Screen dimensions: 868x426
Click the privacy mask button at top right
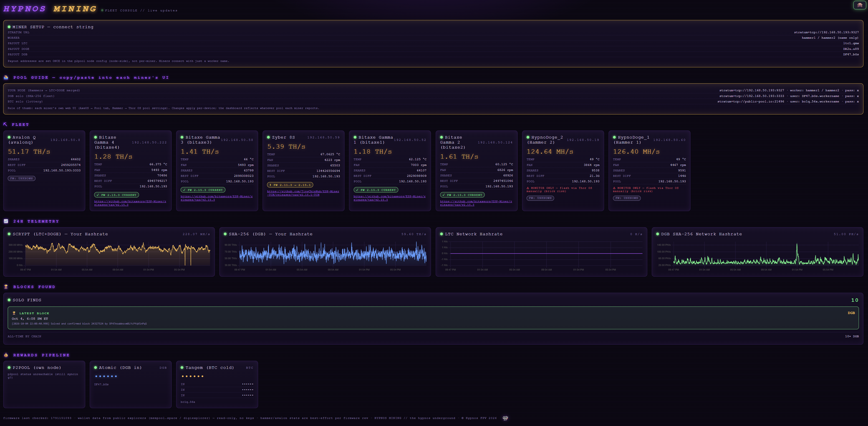pyautogui.click(x=860, y=5)
